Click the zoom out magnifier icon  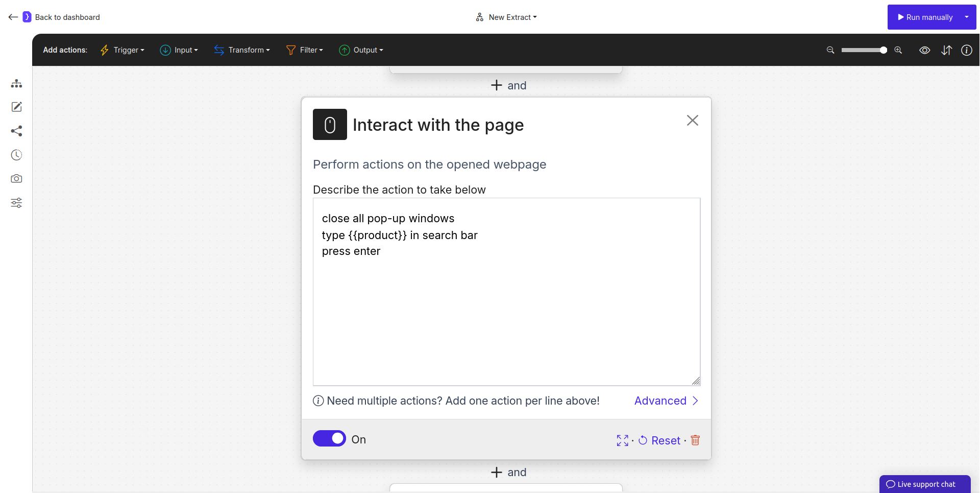[830, 50]
